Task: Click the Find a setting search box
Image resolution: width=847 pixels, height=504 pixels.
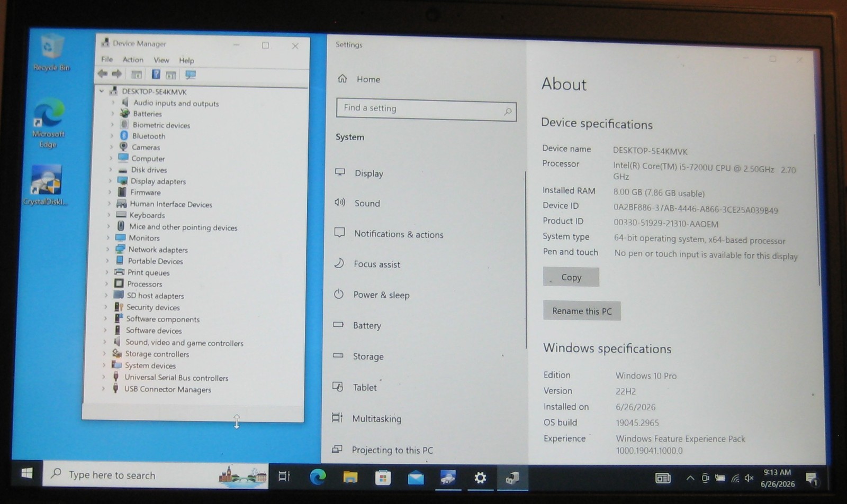Action: [426, 109]
